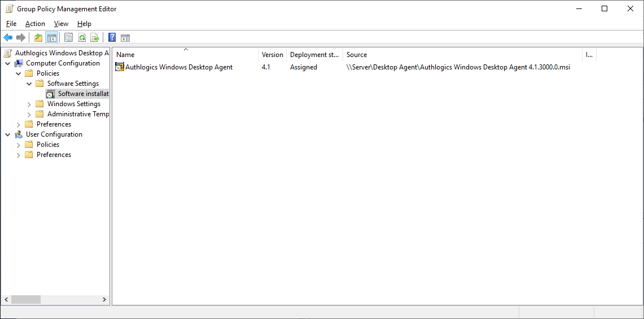Select Software installation in the tree
This screenshot has width=644, height=319.
(x=84, y=94)
